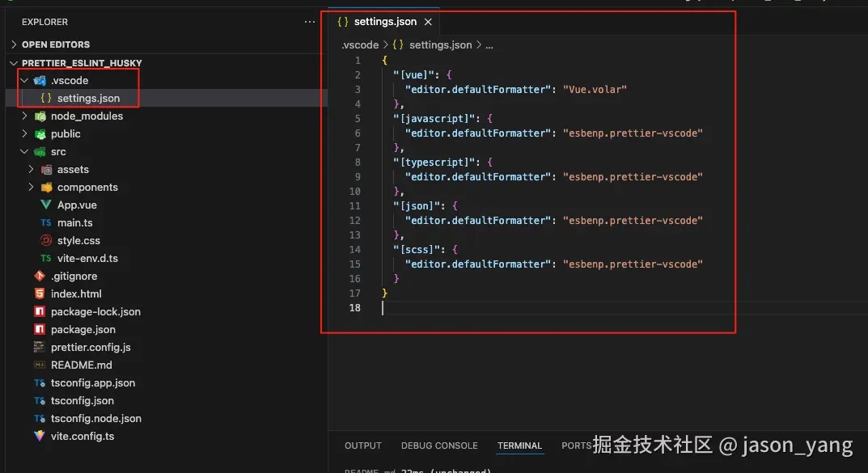Screen dimensions: 868x473
Task: Open tsconfig.node.json from the explorer
Action: [x=95, y=418]
